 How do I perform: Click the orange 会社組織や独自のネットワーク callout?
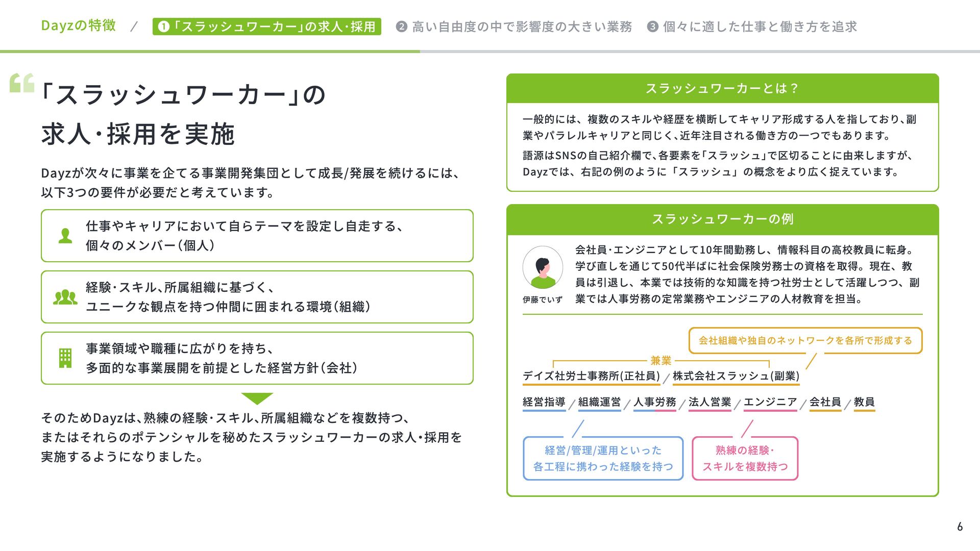pos(805,341)
